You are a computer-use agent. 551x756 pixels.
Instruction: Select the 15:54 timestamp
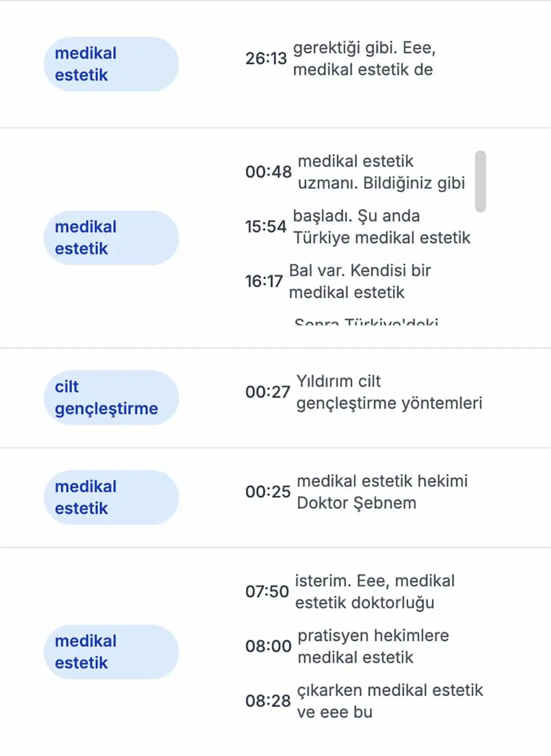coord(266,226)
